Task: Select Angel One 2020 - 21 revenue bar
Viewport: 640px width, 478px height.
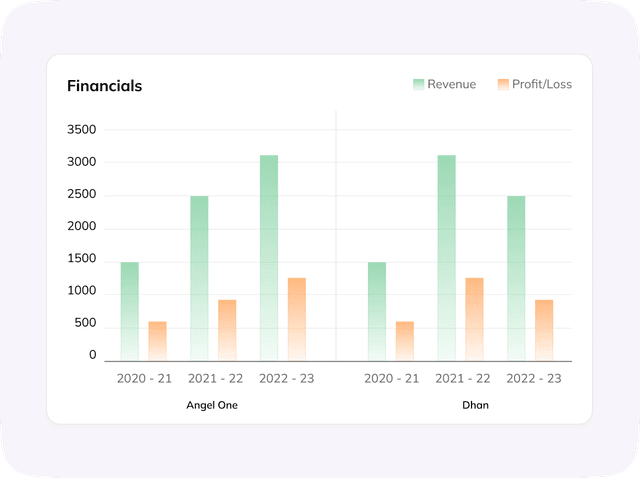Action: point(130,311)
